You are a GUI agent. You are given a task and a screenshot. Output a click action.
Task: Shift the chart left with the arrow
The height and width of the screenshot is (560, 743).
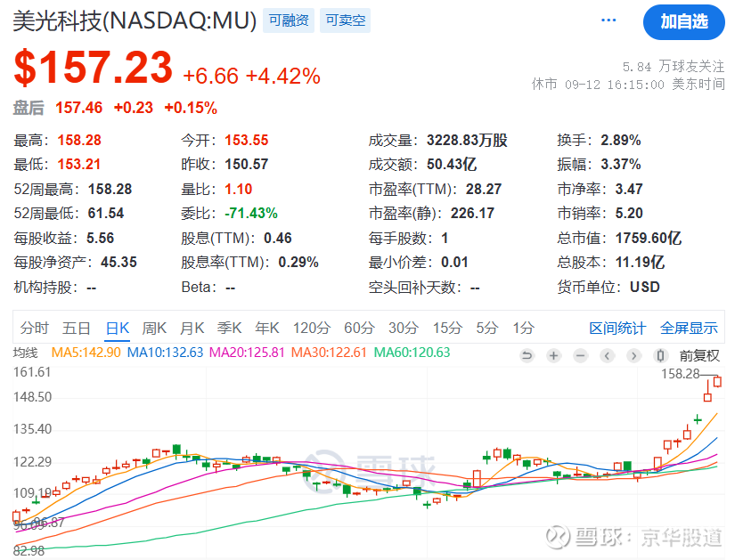pyautogui.click(x=607, y=355)
